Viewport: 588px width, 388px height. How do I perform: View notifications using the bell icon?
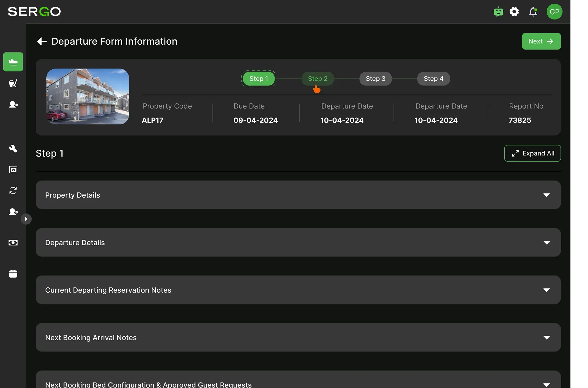[x=533, y=12]
